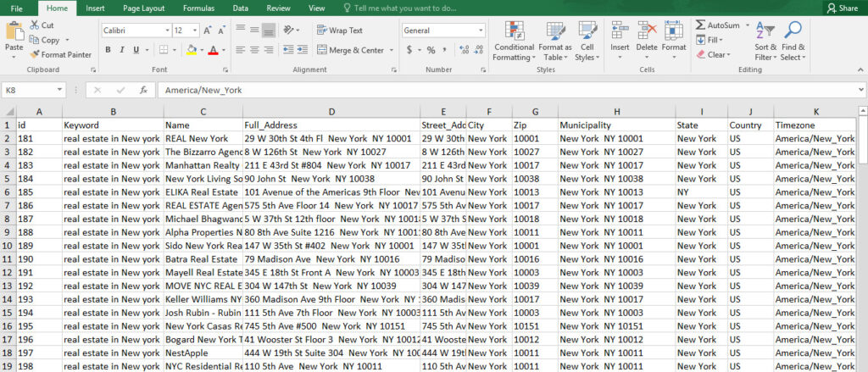Toggle Wrap Text on selected cell

pos(340,31)
